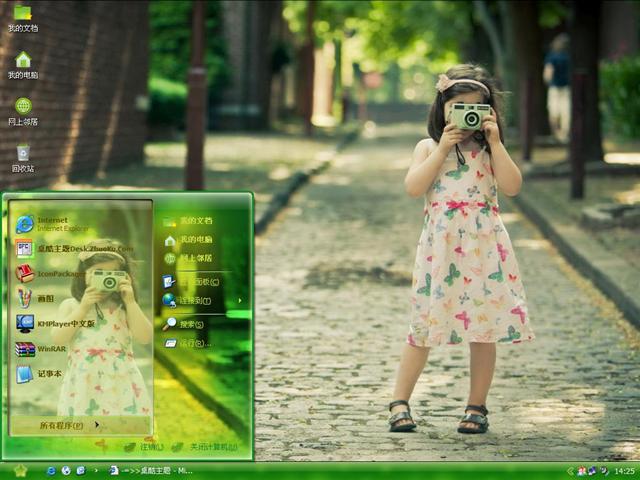The image size is (640, 480).
Task: Open 搜索(S) search from Start menu
Action: pos(183,324)
